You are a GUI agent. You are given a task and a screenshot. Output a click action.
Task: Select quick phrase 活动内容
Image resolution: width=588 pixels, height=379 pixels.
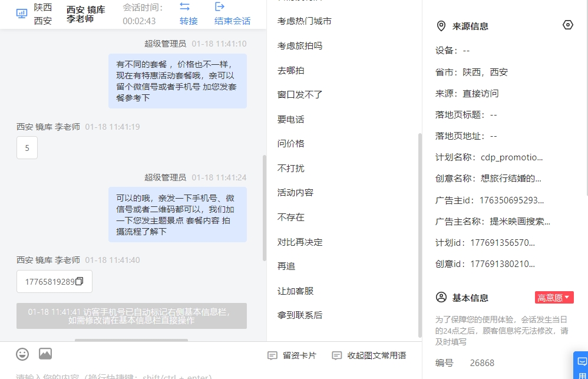point(296,193)
